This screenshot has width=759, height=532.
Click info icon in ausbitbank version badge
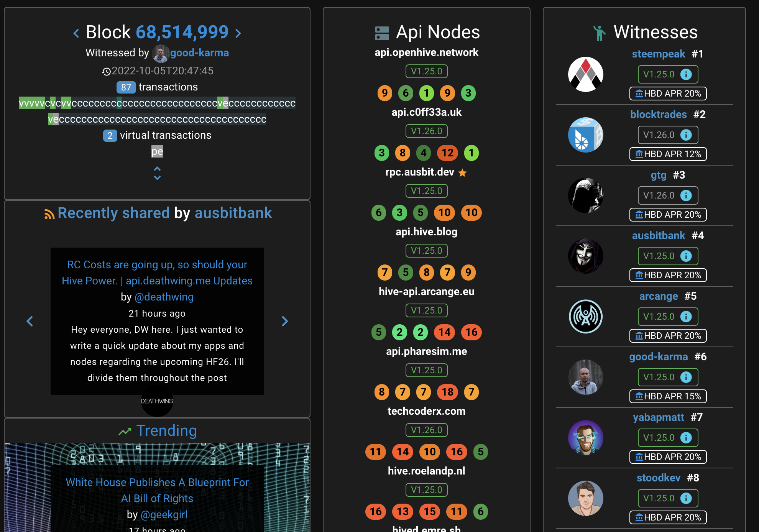[x=686, y=256]
